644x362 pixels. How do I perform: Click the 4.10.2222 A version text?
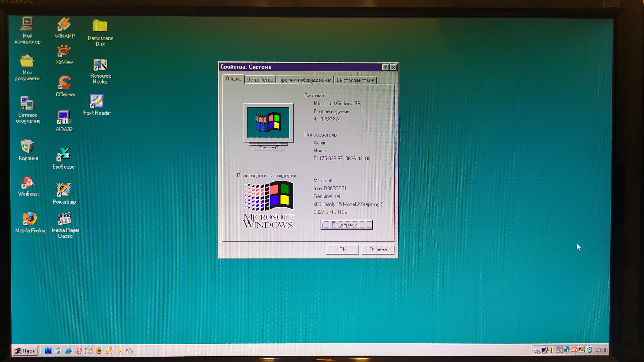[x=326, y=119]
